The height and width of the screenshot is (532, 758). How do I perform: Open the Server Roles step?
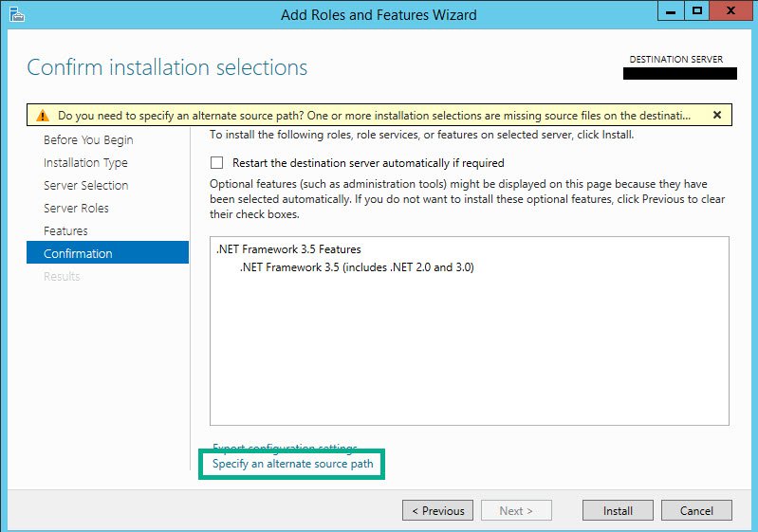coord(77,209)
